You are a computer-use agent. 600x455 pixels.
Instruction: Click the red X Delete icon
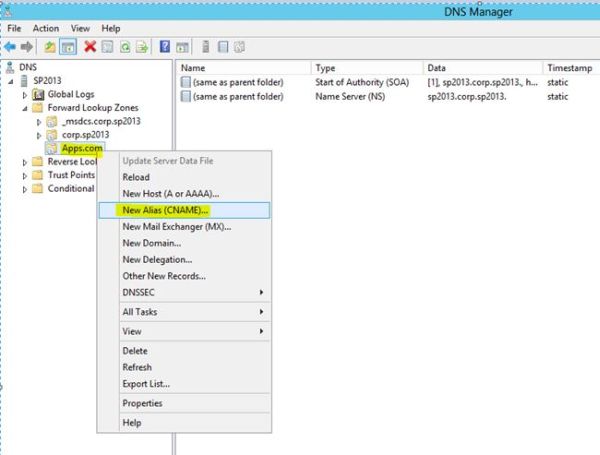[x=90, y=47]
